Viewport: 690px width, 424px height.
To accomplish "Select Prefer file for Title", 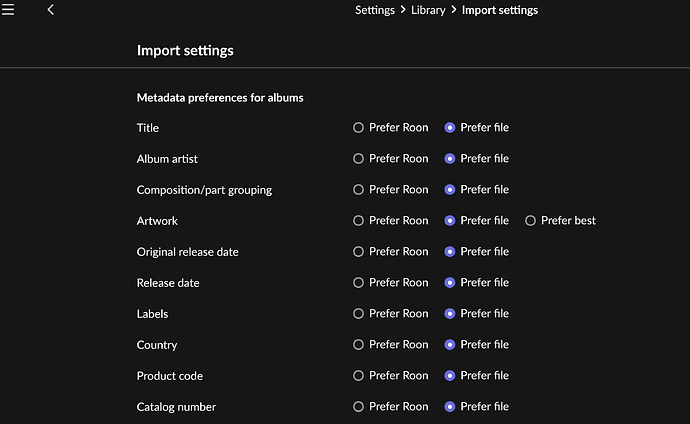I will coord(450,128).
